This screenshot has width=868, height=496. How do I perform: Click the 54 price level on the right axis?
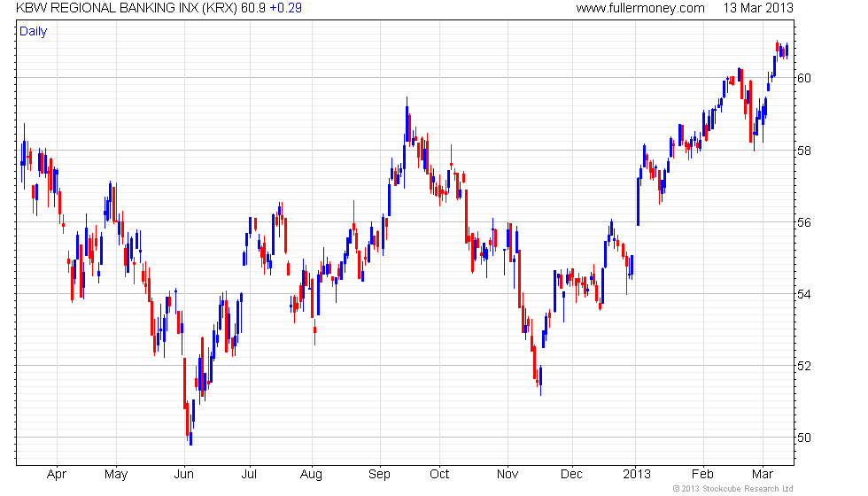(x=803, y=294)
